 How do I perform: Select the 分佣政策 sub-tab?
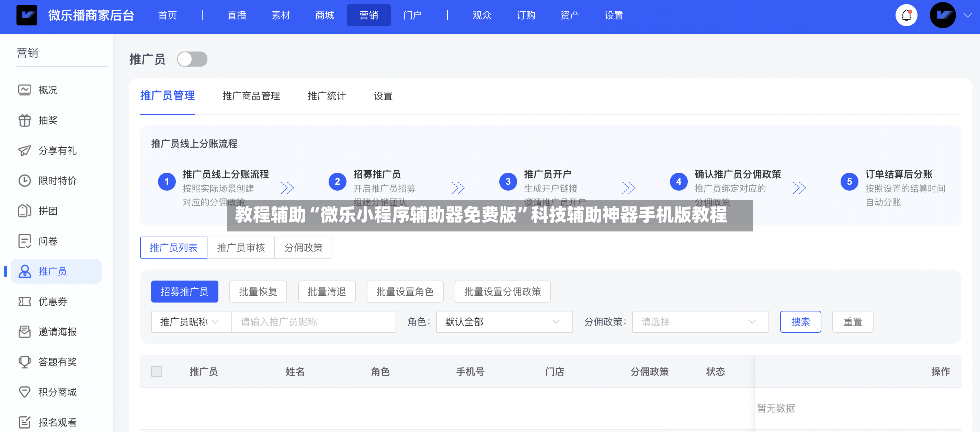point(303,248)
